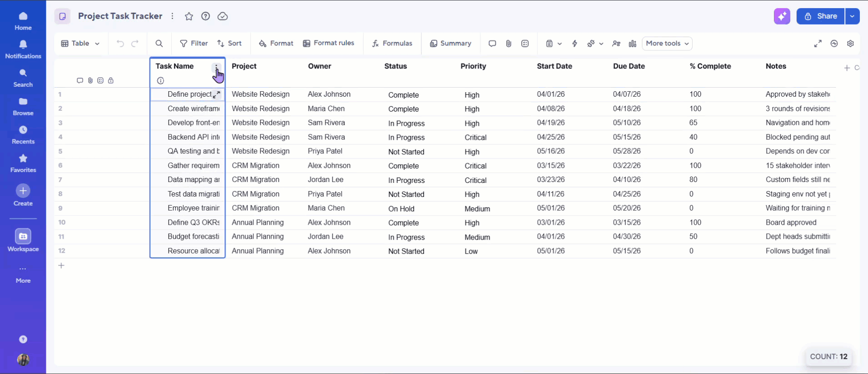Open the Help question mark at sidebar bottom
868x374 pixels.
(x=23, y=340)
